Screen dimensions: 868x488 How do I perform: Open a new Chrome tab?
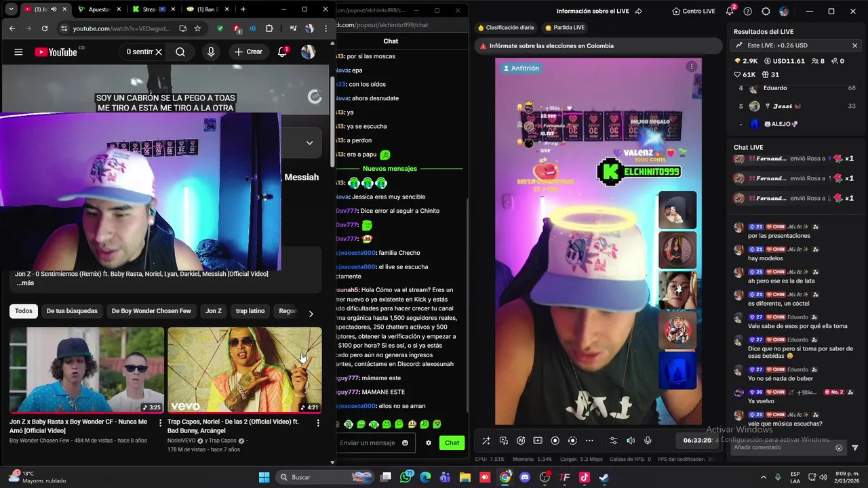[243, 9]
